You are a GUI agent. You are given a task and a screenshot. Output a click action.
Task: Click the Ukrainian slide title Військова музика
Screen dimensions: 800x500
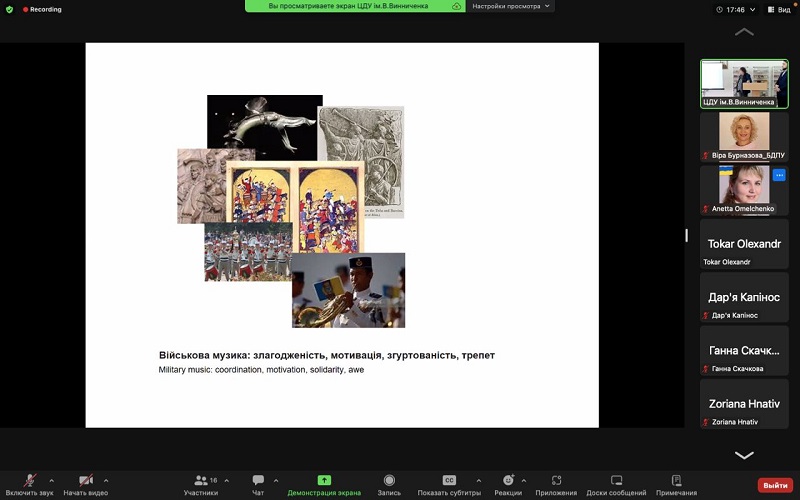click(x=327, y=355)
